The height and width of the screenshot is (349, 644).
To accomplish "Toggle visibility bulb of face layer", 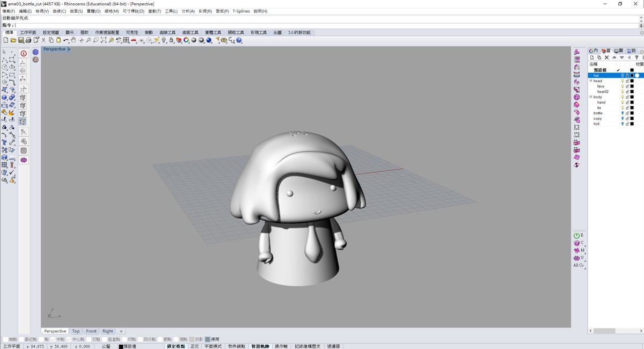I will (x=623, y=86).
